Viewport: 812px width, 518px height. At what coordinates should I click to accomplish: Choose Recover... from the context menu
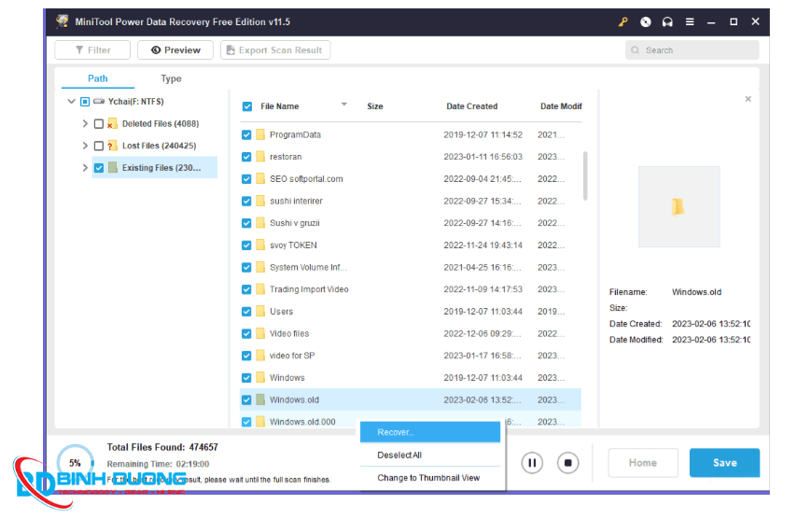coord(430,432)
